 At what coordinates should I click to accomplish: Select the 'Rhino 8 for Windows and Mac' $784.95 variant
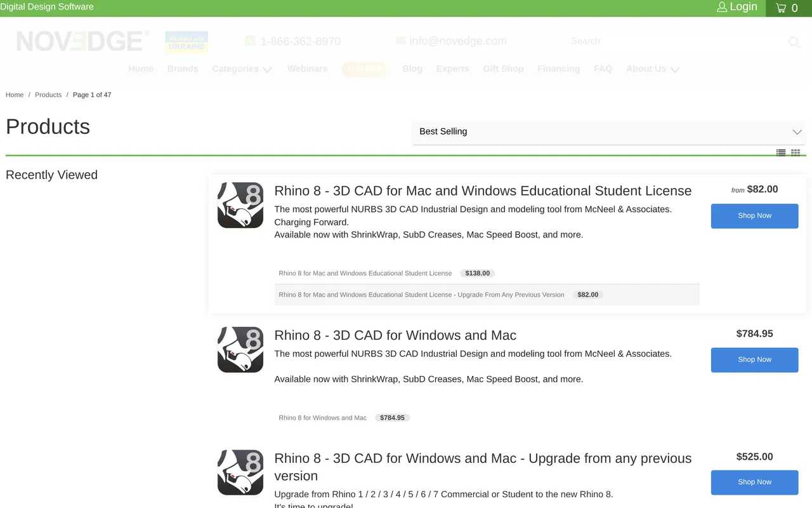tap(487, 418)
